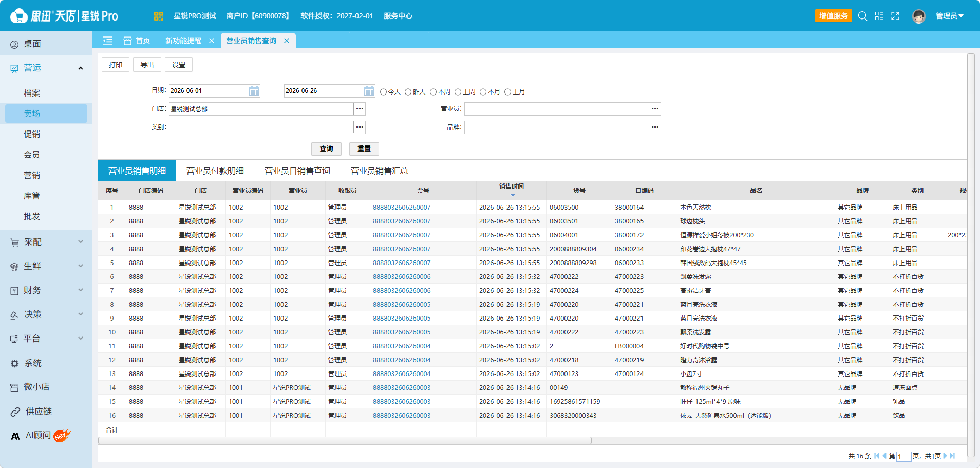Select the 本月 radio button

[483, 92]
